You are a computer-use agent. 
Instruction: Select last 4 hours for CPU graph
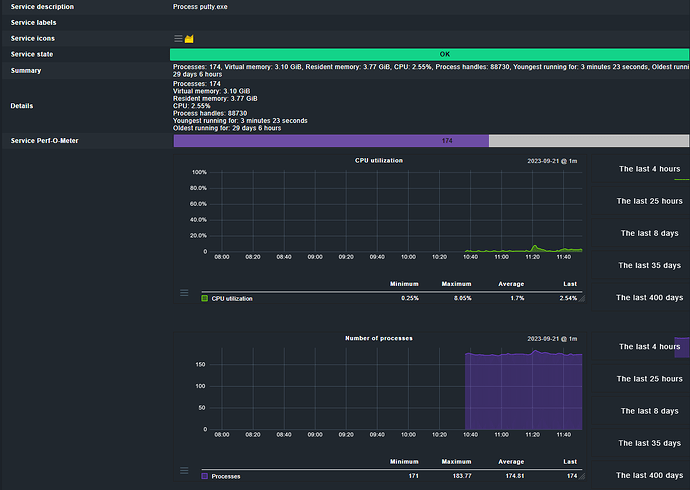648,169
